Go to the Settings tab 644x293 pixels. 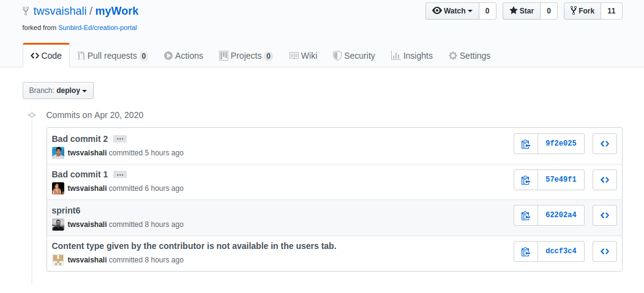469,56
